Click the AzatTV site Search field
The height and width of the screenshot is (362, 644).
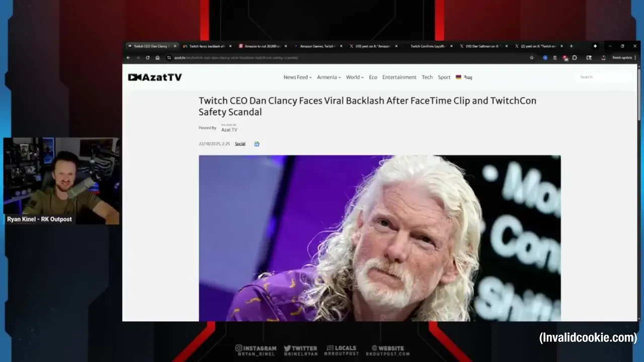pyautogui.click(x=602, y=77)
